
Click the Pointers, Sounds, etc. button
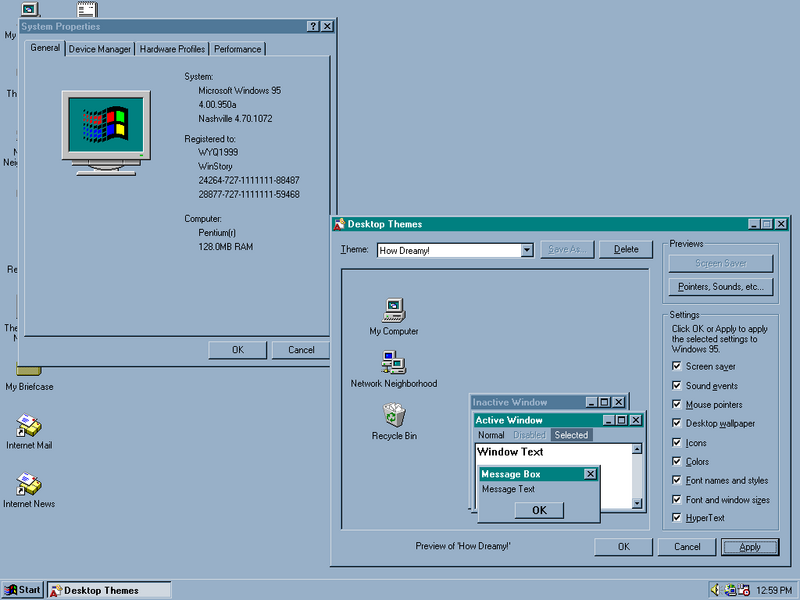[720, 287]
